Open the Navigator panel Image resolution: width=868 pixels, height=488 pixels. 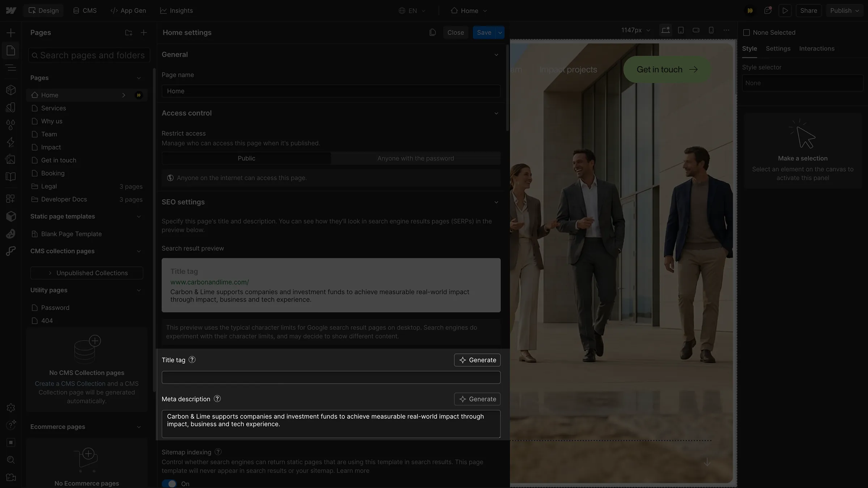coord(11,68)
